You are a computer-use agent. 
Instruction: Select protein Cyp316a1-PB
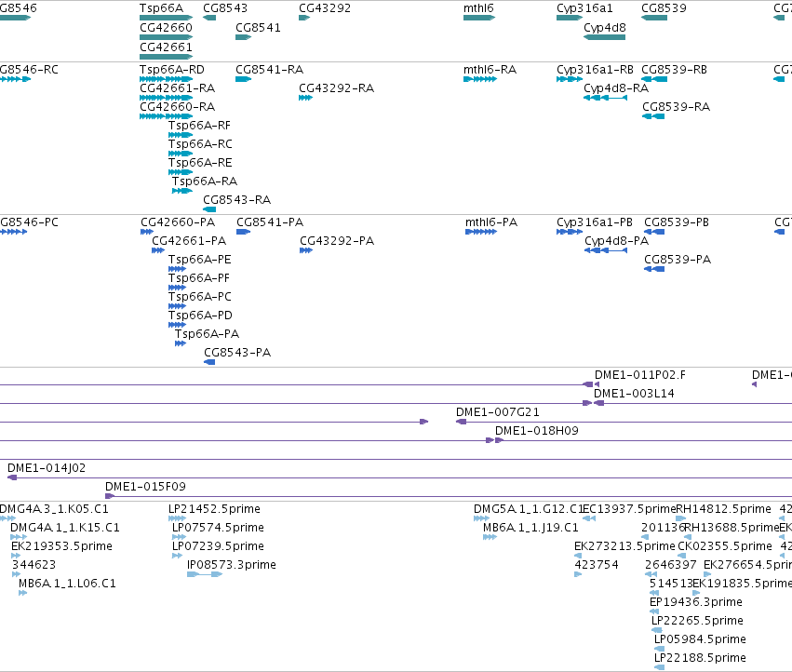[x=570, y=232]
